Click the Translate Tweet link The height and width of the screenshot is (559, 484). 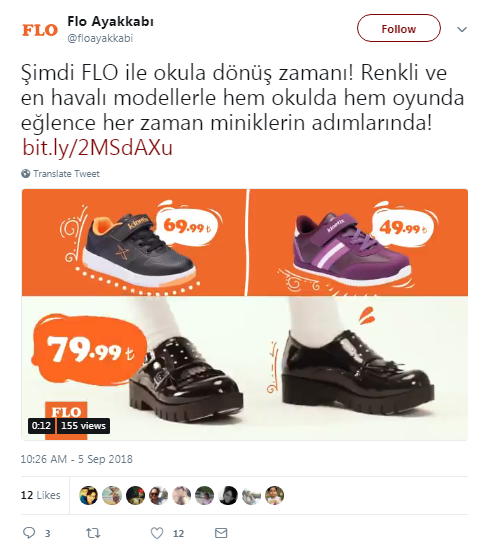(x=66, y=174)
